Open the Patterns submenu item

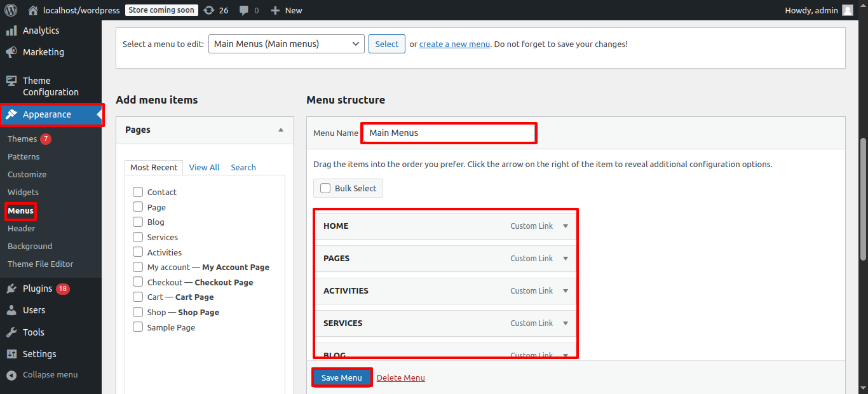point(24,156)
